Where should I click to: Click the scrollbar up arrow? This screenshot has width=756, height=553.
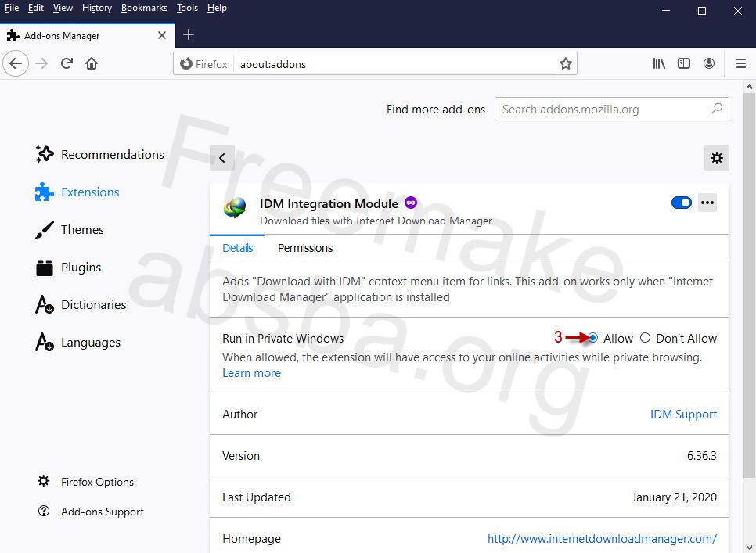coord(749,87)
